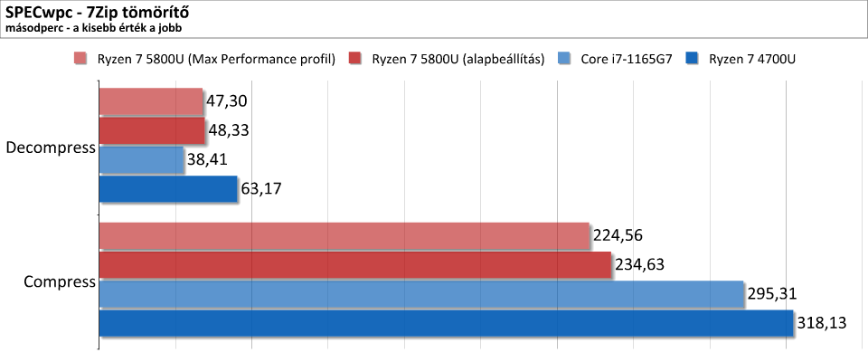The height and width of the screenshot is (362, 868).
Task: Click the Compress axis label
Action: [60, 282]
